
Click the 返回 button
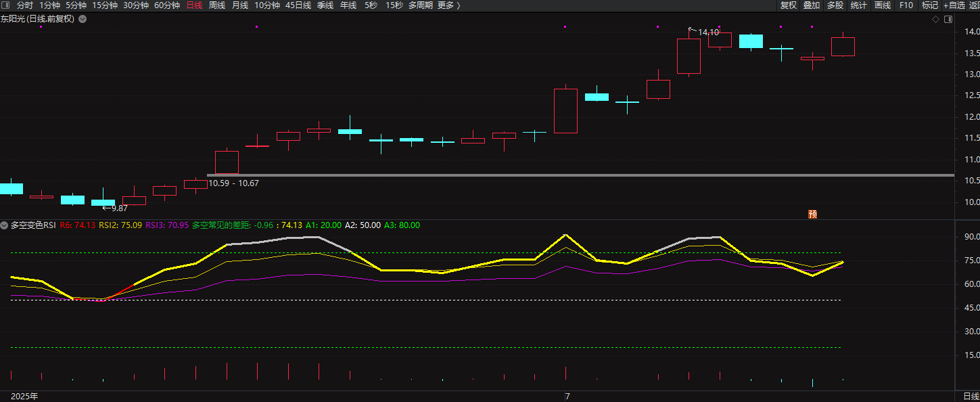pyautogui.click(x=974, y=5)
